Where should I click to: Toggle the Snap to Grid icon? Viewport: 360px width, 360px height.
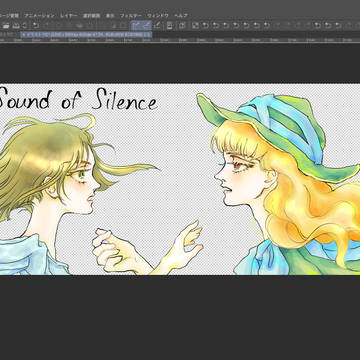157,25
